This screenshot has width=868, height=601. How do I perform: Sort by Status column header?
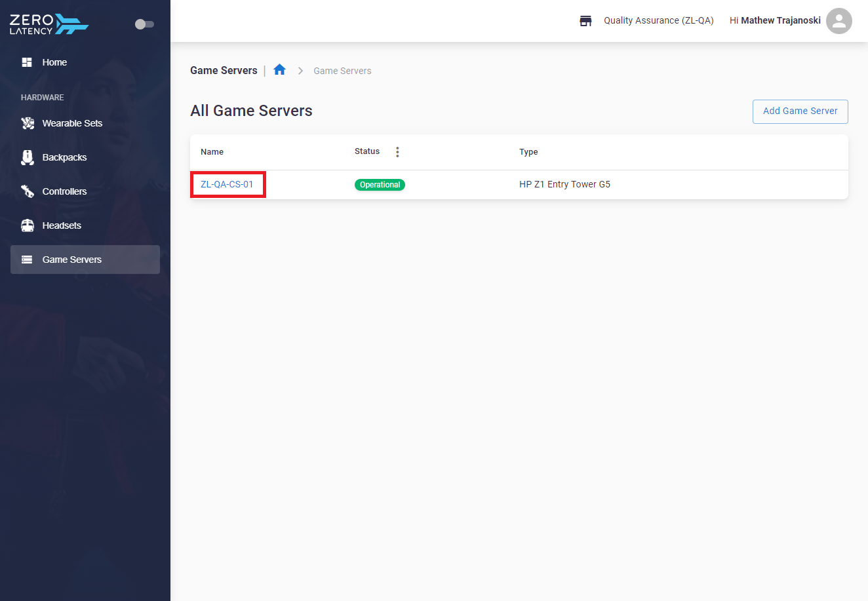tap(367, 151)
